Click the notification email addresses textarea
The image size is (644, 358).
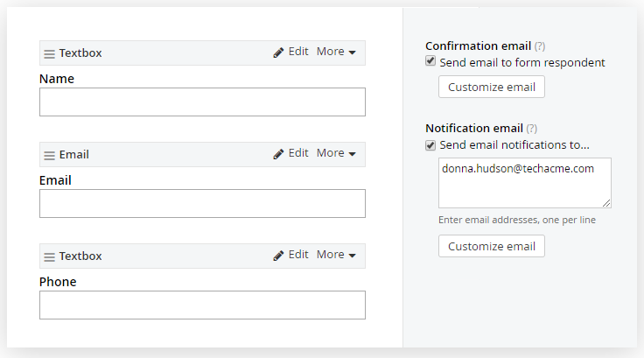click(524, 183)
